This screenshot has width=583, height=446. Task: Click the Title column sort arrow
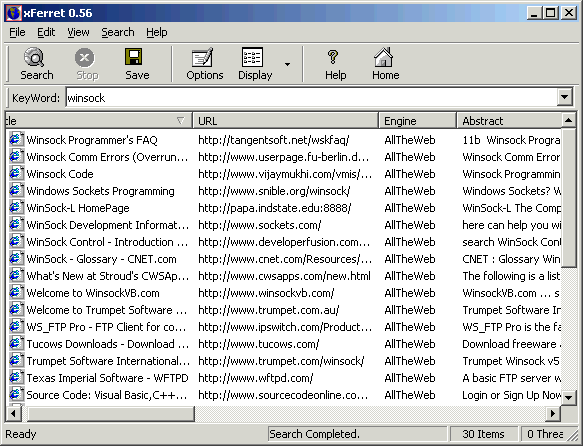point(180,121)
